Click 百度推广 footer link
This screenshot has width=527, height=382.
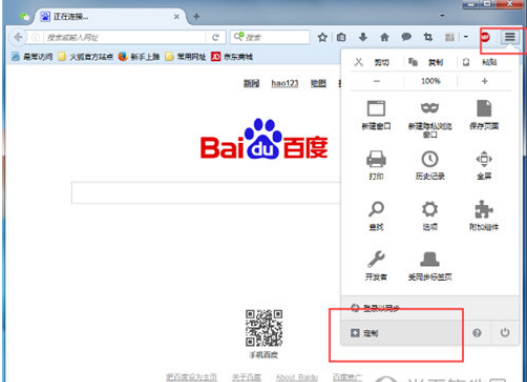pos(346,377)
